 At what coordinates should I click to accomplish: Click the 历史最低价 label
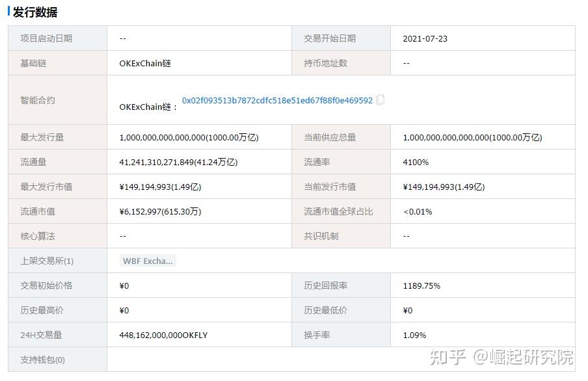point(325,311)
